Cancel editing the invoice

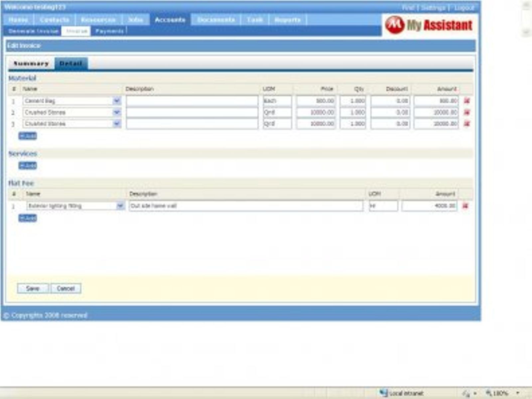tap(66, 288)
